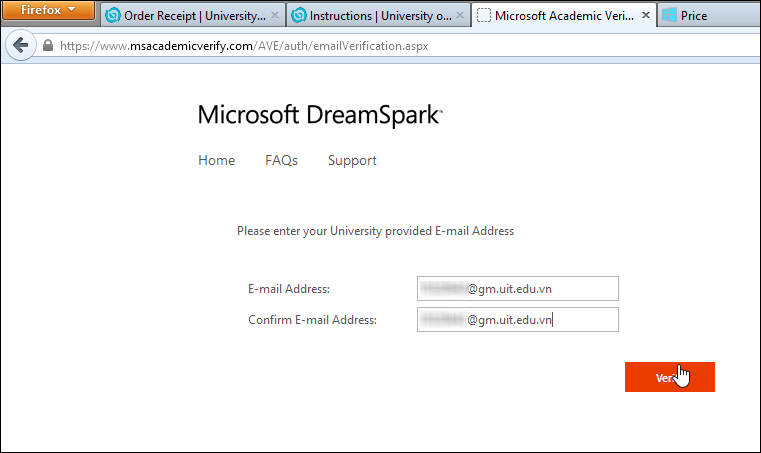
Task: Close the Instructions tab
Action: pos(459,16)
